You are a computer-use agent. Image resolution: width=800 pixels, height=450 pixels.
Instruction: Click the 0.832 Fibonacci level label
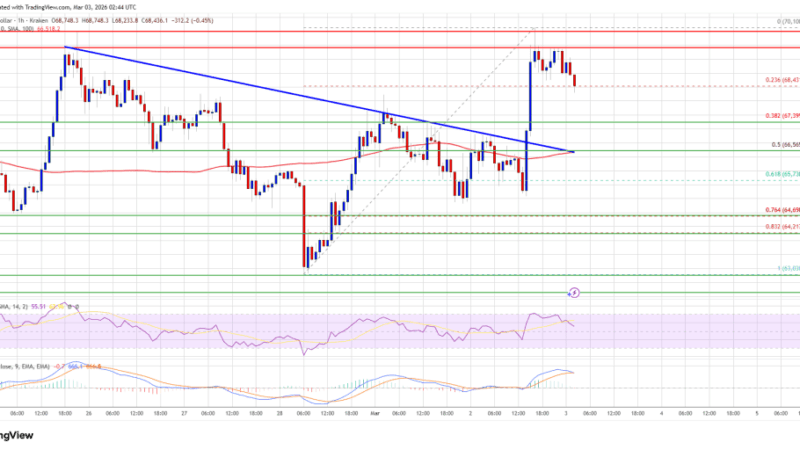coord(767,227)
